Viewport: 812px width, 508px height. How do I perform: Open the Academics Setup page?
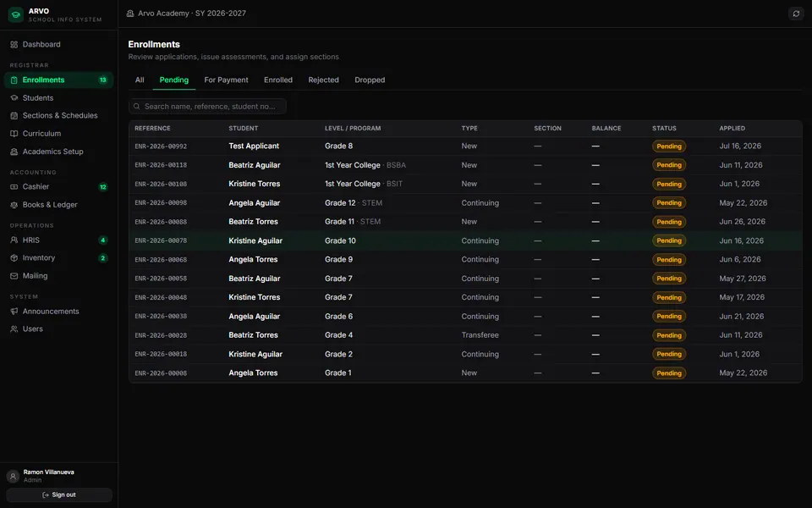click(x=59, y=152)
